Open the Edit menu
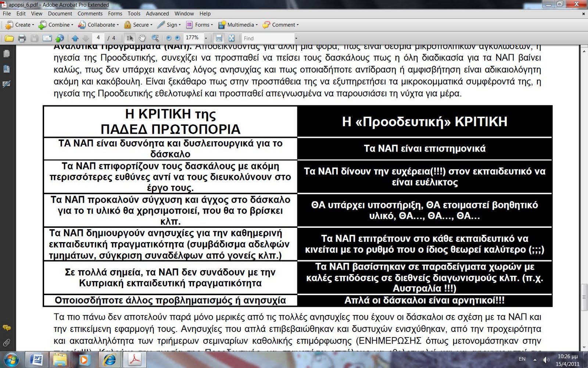The width and height of the screenshot is (588, 368). coord(21,14)
